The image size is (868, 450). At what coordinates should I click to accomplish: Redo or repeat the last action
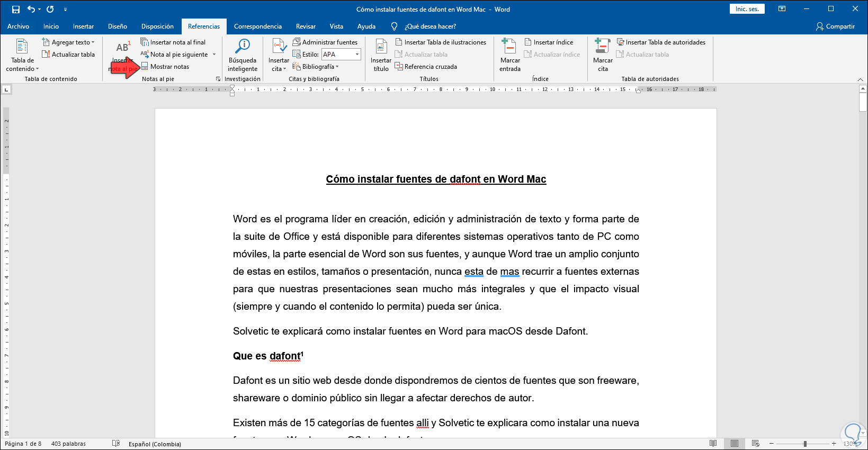[x=50, y=10]
